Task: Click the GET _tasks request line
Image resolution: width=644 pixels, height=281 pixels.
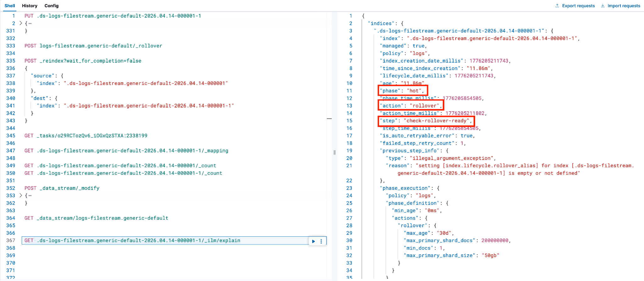Action: 86,136
